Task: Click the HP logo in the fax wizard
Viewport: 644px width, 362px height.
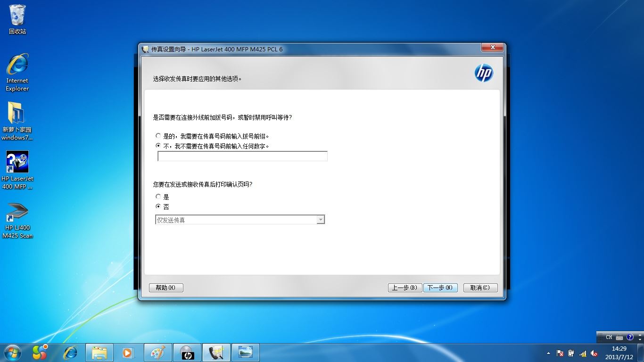Action: [x=484, y=73]
